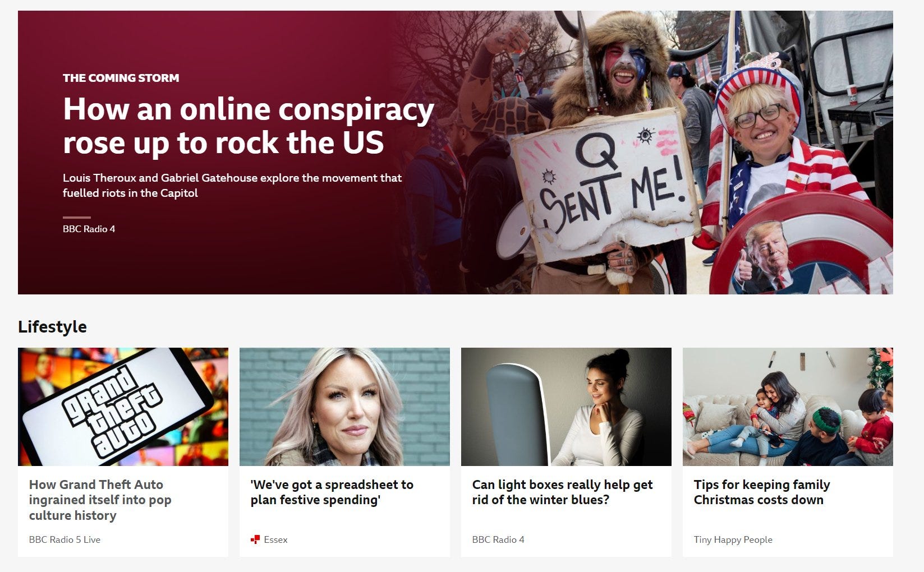Read 'We've got a spreadsheet' headline

point(332,492)
